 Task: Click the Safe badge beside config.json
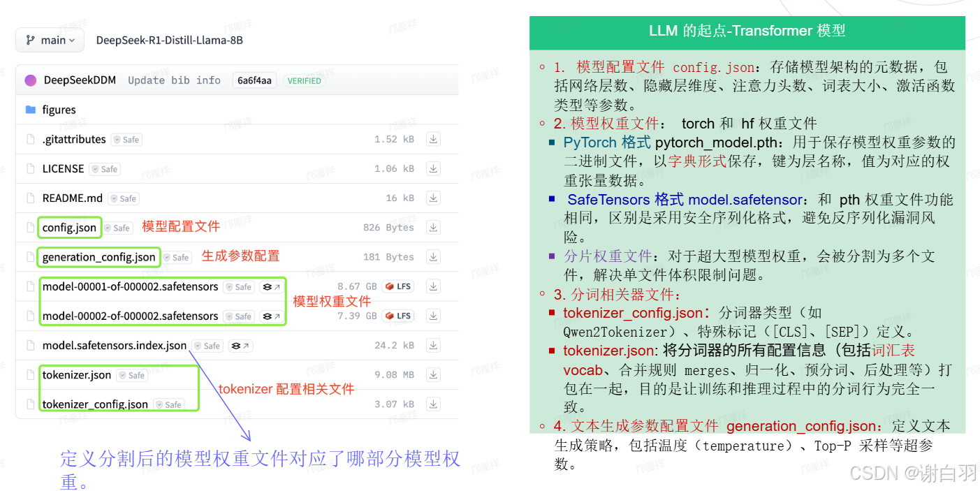(117, 228)
